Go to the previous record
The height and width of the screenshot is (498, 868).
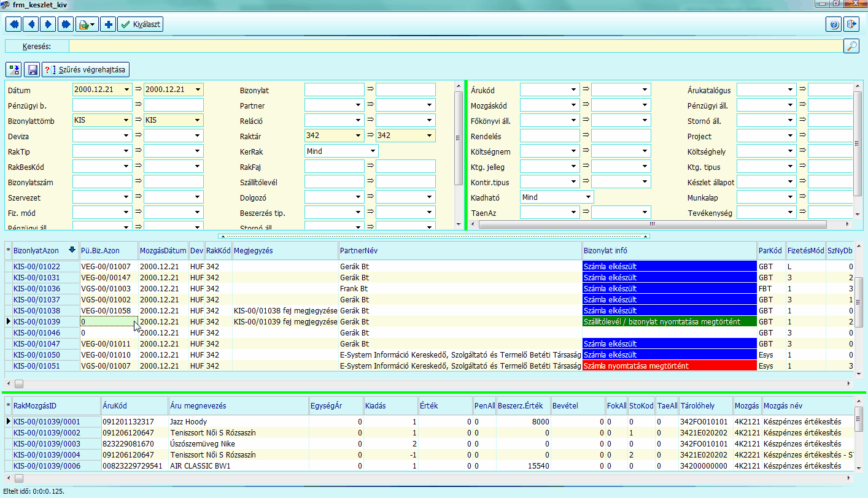pos(31,25)
